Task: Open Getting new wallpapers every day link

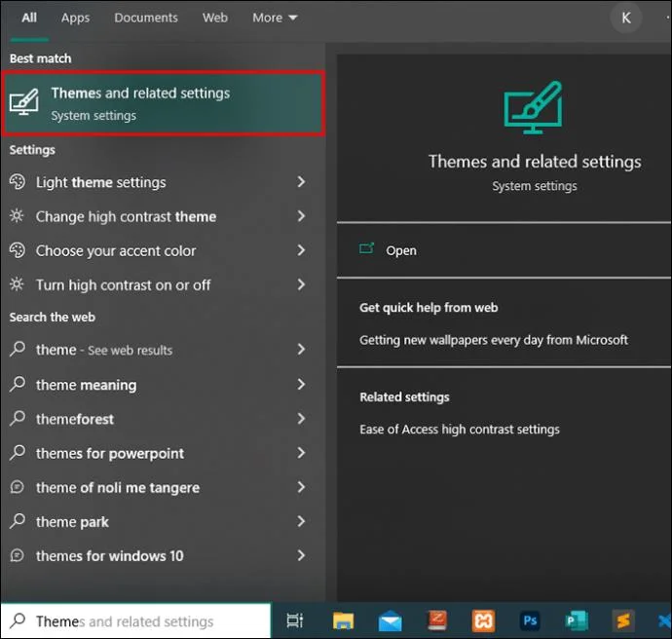Action: coord(494,340)
